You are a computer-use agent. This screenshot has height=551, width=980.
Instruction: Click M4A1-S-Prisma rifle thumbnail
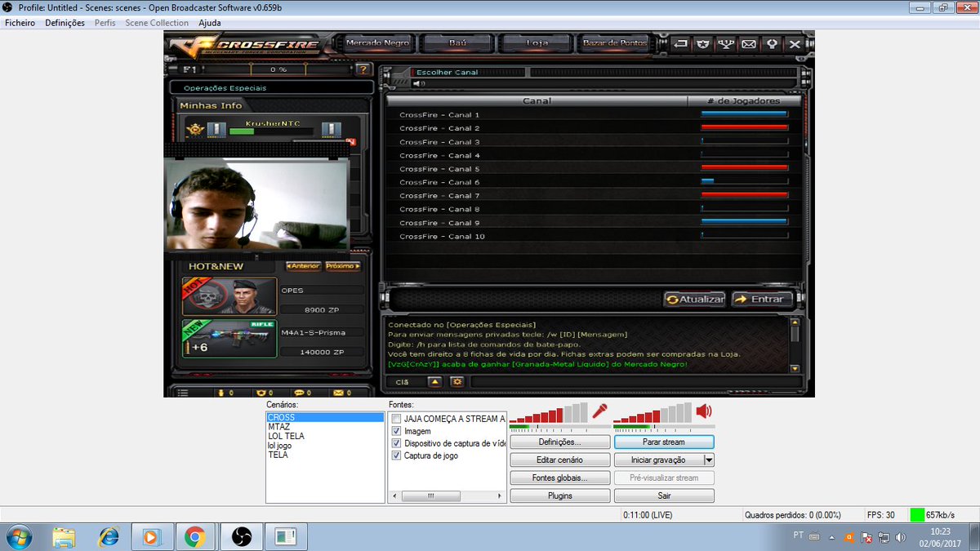229,338
